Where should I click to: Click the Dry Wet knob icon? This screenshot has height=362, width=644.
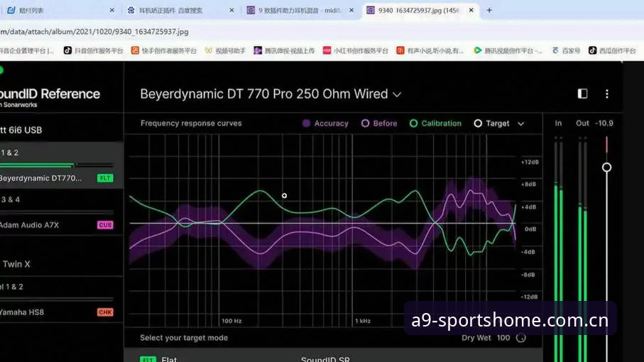click(x=520, y=338)
